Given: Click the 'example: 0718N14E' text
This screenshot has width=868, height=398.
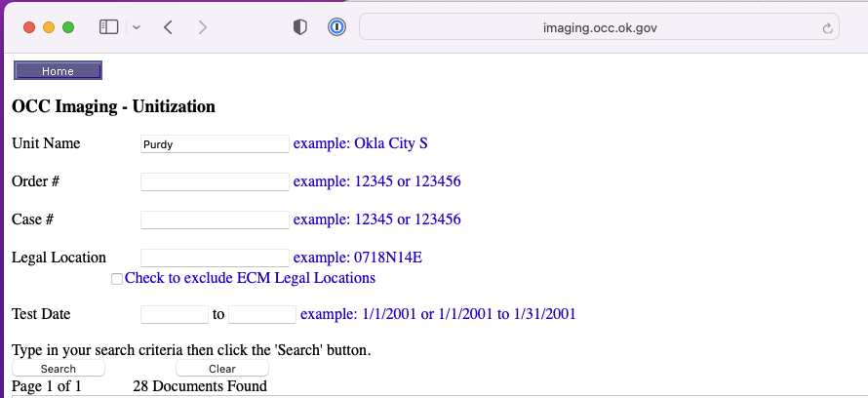Looking at the screenshot, I should (358, 258).
